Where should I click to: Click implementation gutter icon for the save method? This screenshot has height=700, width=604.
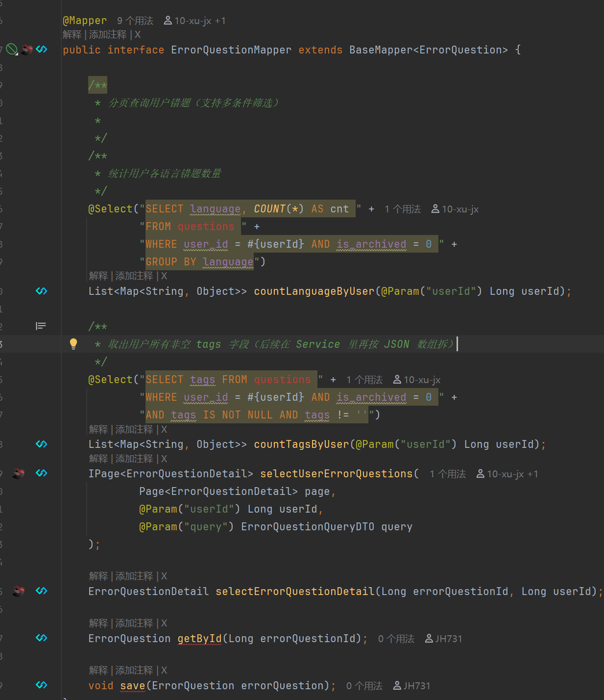(x=42, y=685)
